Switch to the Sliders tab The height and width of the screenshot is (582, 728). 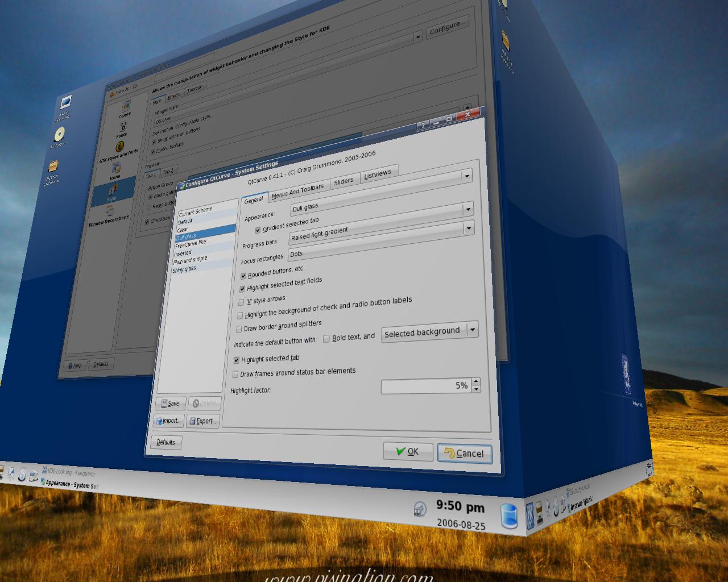tap(344, 181)
